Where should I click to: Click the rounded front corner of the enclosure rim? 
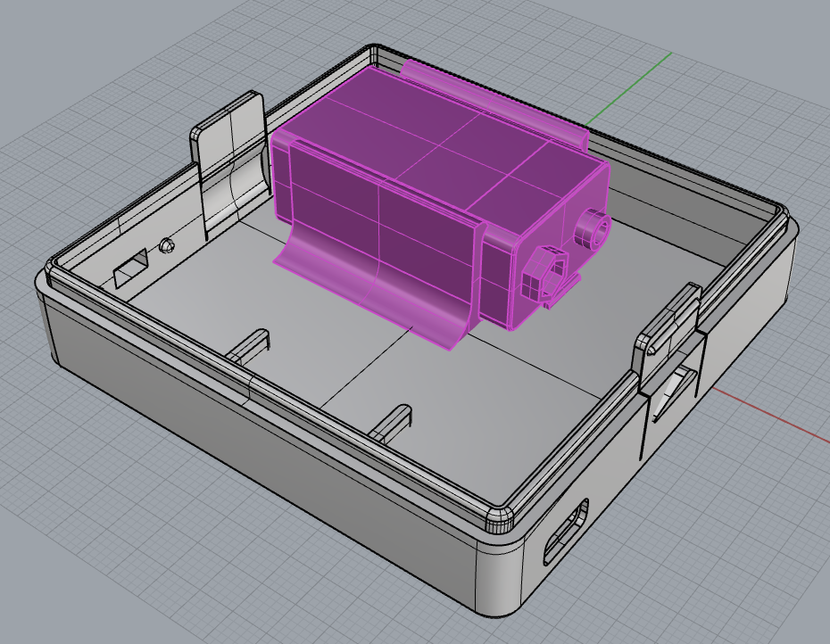pyautogui.click(x=500, y=520)
